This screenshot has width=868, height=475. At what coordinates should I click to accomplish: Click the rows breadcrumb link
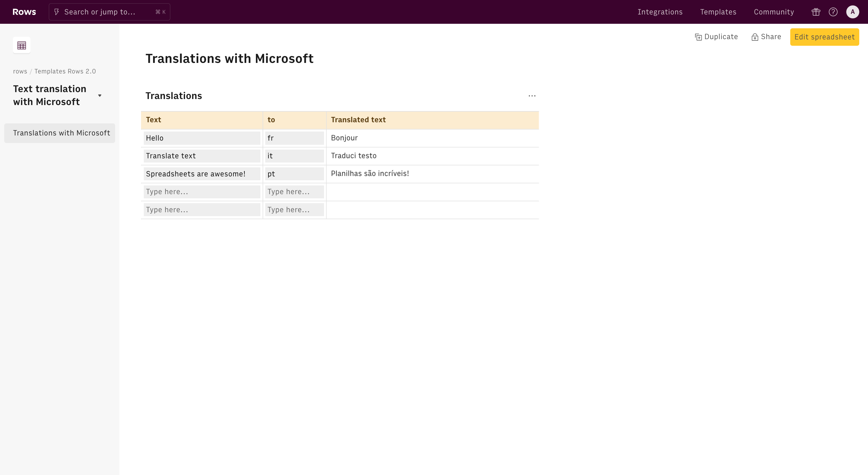[x=20, y=71]
